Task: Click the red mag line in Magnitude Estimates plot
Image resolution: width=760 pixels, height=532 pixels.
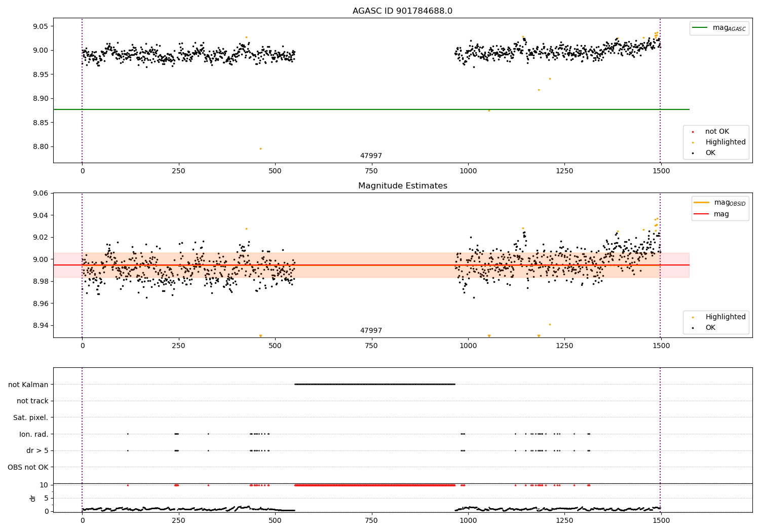Action: click(x=371, y=265)
